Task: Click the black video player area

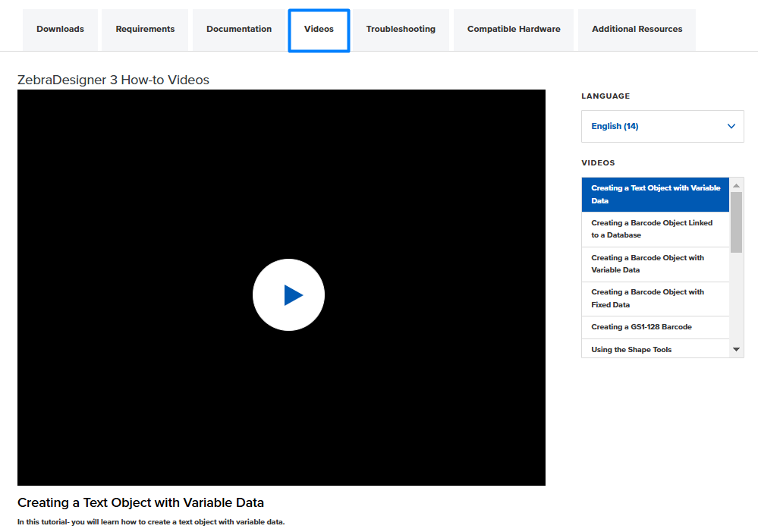Action: click(x=152, y=190)
